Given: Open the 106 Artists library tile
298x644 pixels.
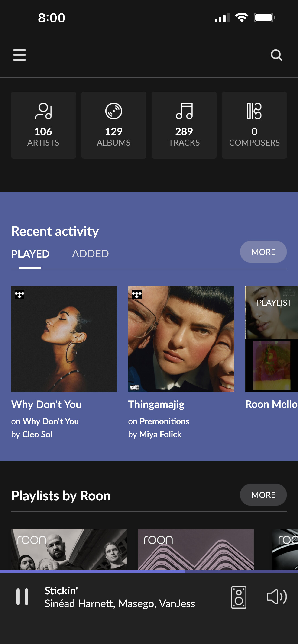Looking at the screenshot, I should pos(43,125).
